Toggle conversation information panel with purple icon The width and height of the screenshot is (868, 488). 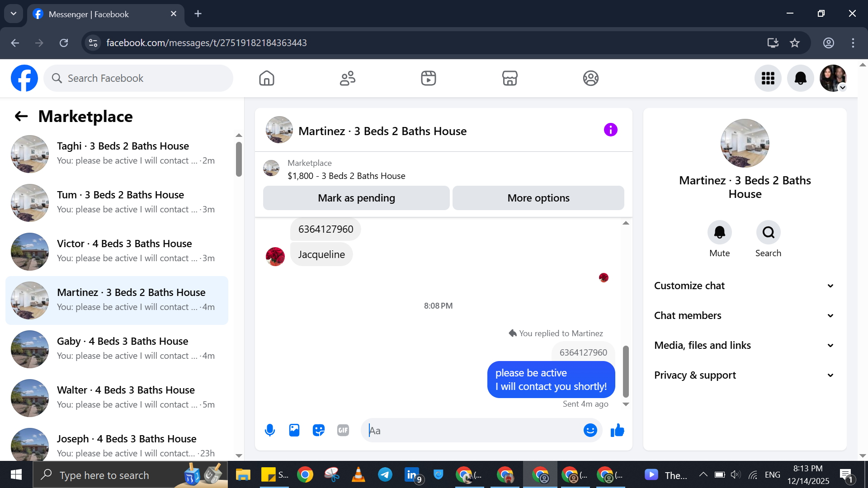coord(610,130)
